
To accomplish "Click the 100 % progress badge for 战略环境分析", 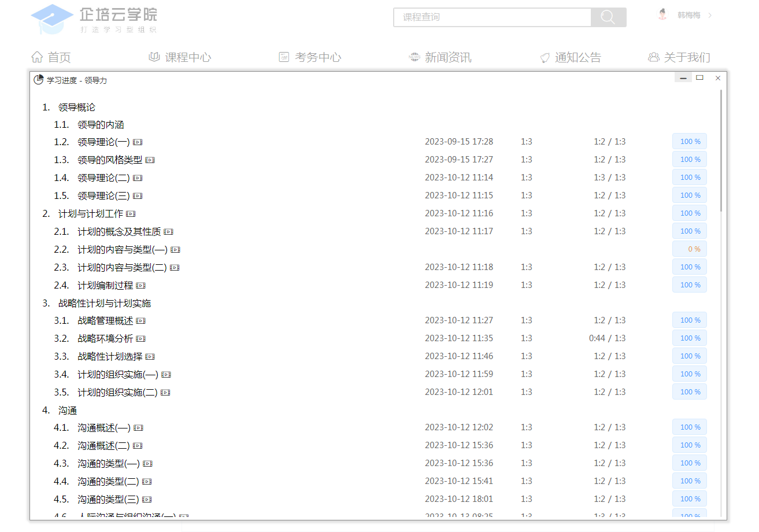I will tap(690, 338).
